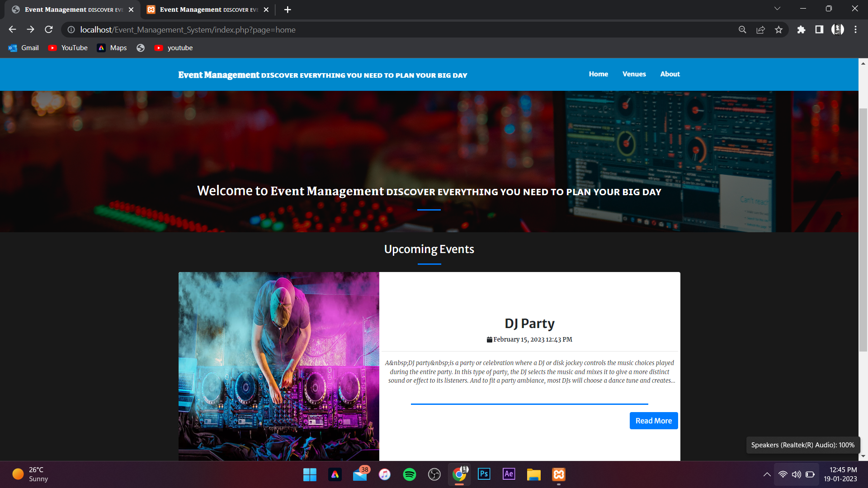Reload the page with refresh icon

tap(49, 29)
